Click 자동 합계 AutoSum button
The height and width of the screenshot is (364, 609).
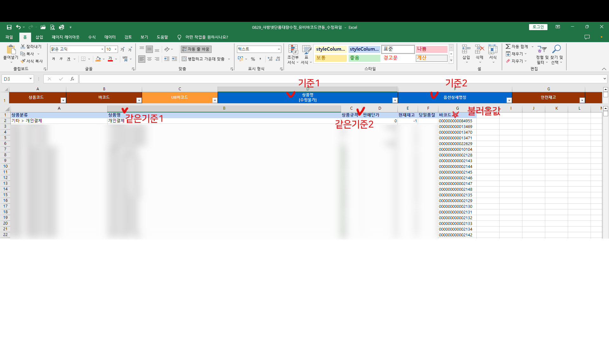coord(517,47)
